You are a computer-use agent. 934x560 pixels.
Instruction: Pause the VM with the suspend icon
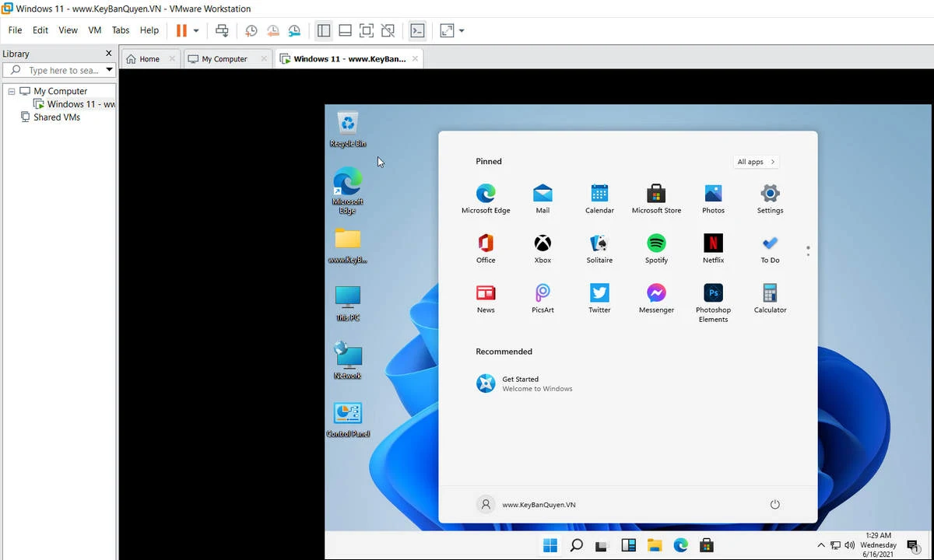(181, 30)
